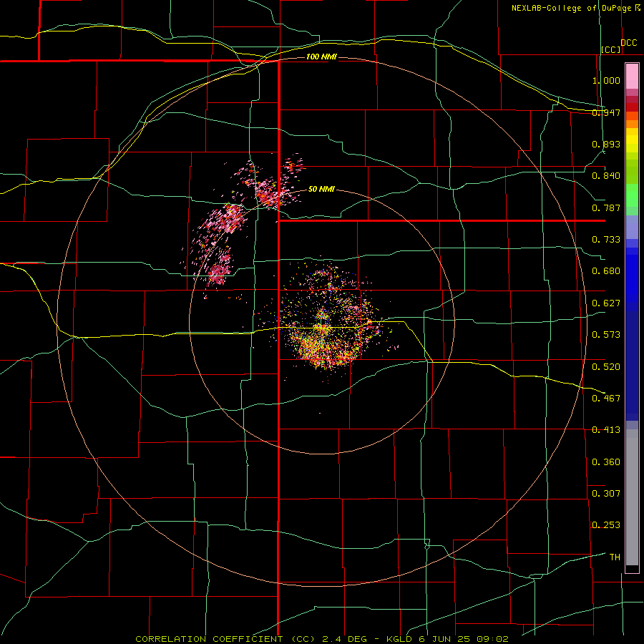The height and width of the screenshot is (644, 644).
Task: Click the Correlation Coefficient caption at bottom
Action: click(x=322, y=639)
